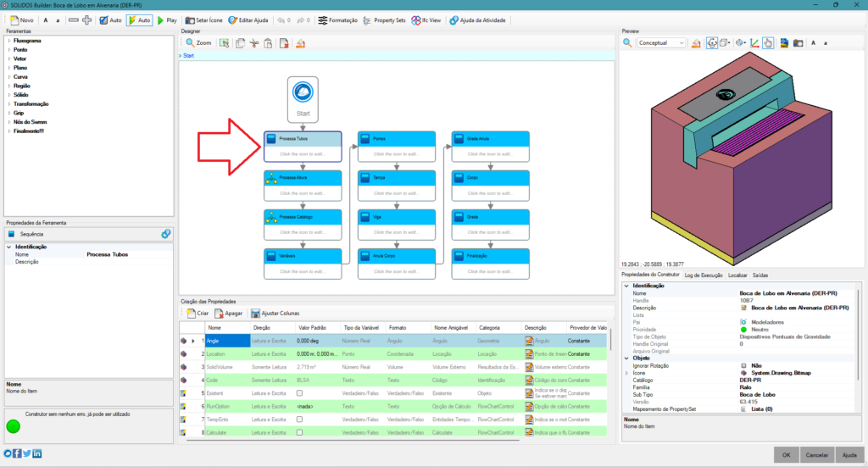Expand the Transformação tools node
Screen dimensions: 868x467
tap(8, 103)
